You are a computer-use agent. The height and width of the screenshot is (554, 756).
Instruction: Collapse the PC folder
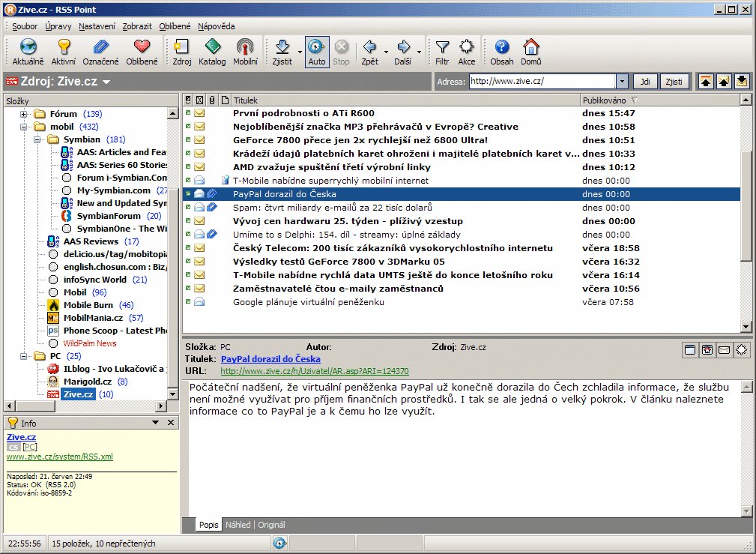[x=23, y=356]
